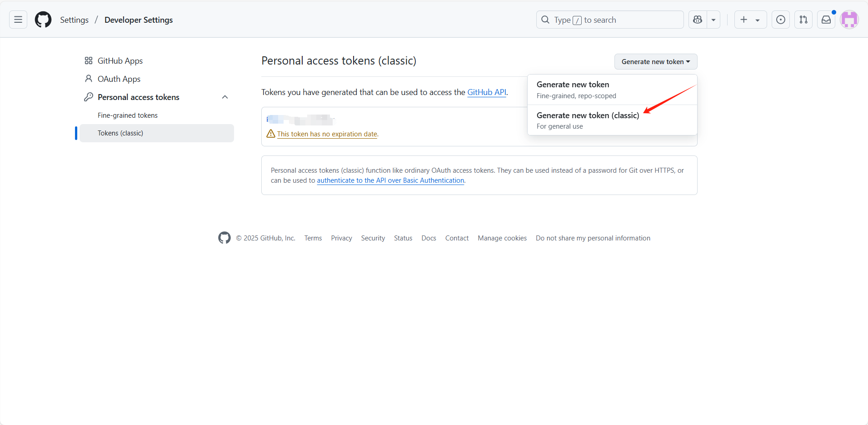Click 'This token has no expiration date' link

[x=327, y=134]
